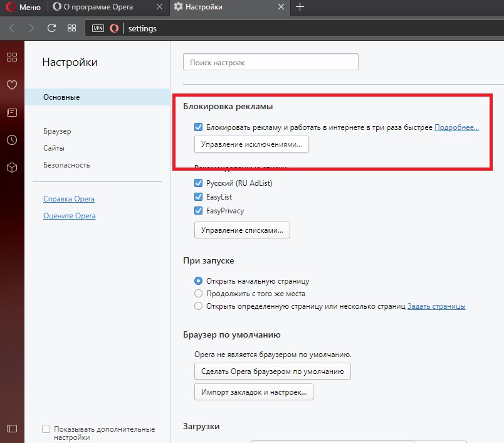
Task: Open the Справка Opera link
Action: [69, 199]
